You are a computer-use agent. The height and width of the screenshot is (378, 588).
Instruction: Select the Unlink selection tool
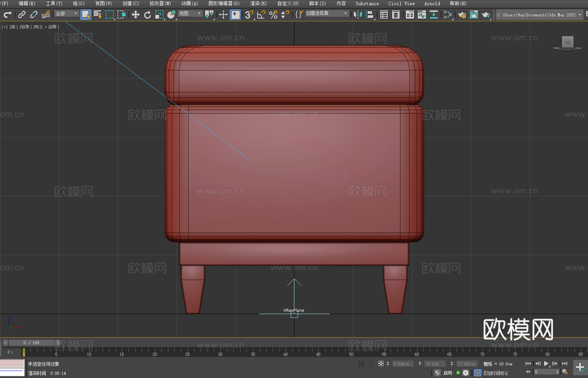point(34,14)
